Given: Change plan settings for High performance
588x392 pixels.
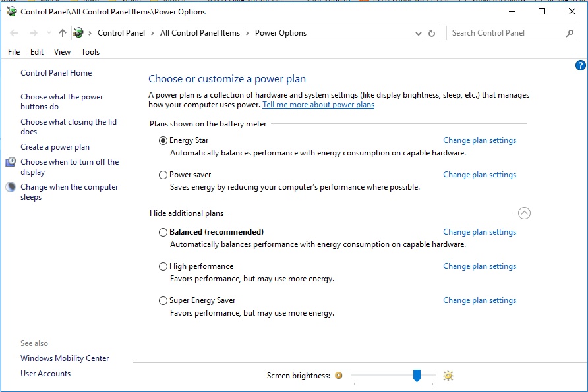Looking at the screenshot, I should (x=480, y=266).
